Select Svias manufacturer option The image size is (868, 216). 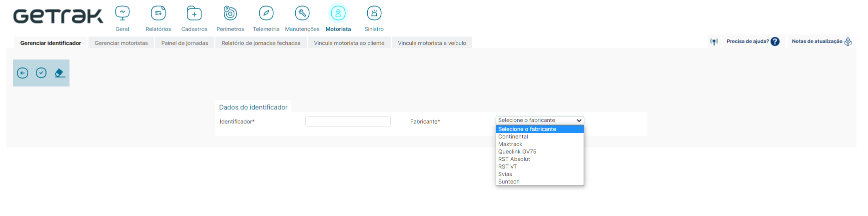pos(540,174)
